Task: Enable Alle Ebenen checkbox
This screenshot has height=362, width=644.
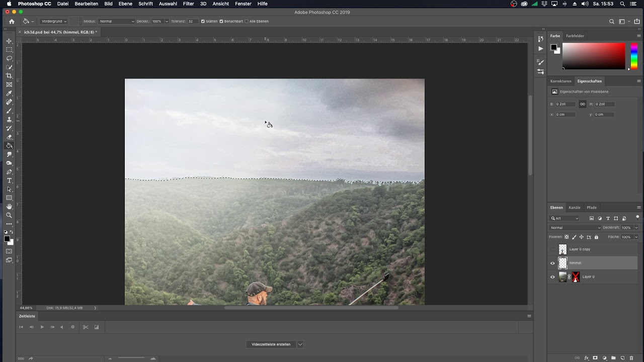Action: click(x=247, y=21)
